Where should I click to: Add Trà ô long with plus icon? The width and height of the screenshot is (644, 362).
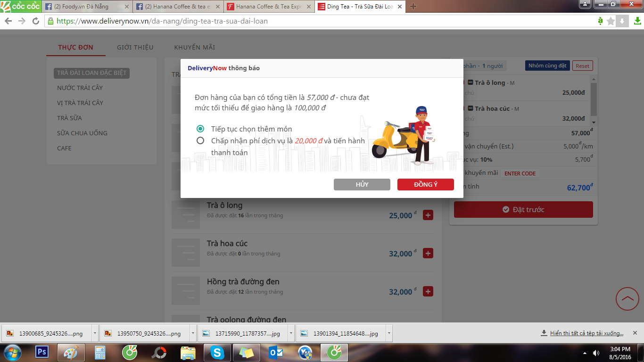[428, 215]
